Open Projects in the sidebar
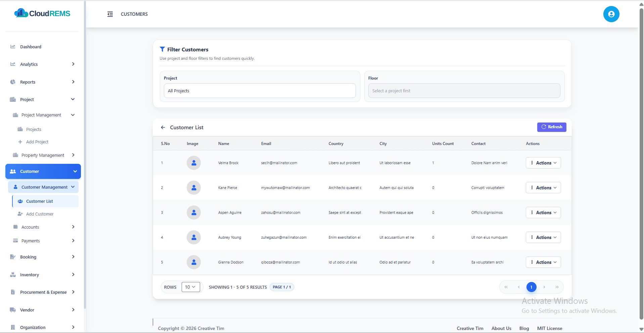The image size is (644, 333). tap(34, 129)
